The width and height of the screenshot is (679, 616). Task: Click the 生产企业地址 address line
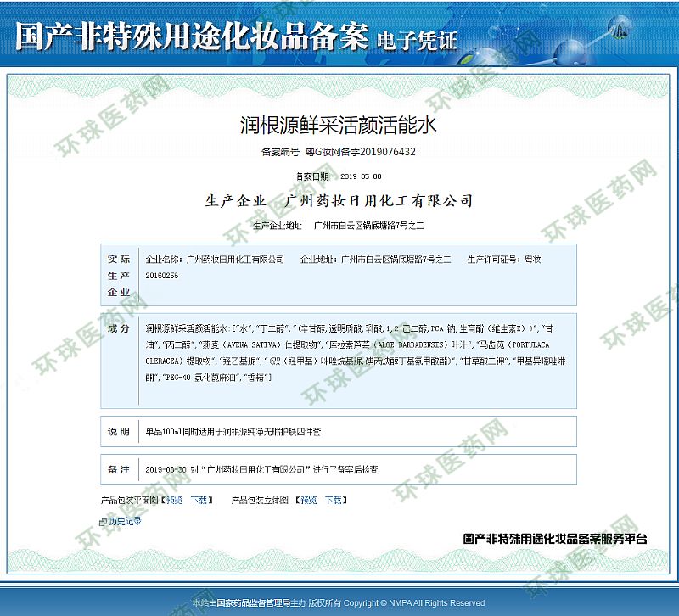(x=339, y=226)
